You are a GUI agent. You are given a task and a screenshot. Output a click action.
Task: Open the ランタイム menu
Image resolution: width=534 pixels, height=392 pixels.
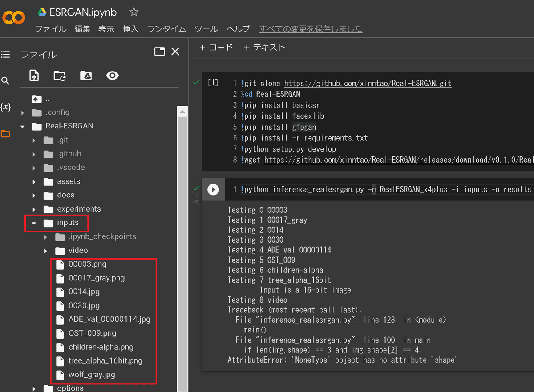[x=166, y=28]
